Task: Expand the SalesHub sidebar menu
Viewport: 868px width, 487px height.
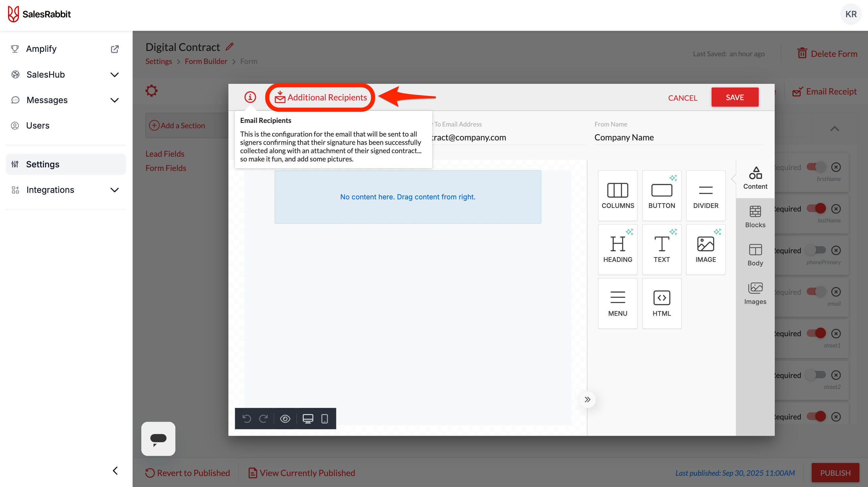Action: click(115, 74)
